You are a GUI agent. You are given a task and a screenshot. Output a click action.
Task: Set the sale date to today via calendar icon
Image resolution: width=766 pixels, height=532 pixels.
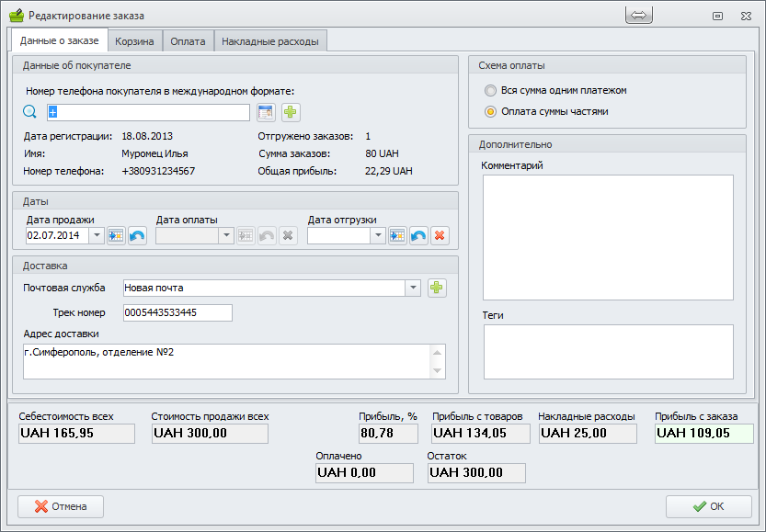point(116,236)
